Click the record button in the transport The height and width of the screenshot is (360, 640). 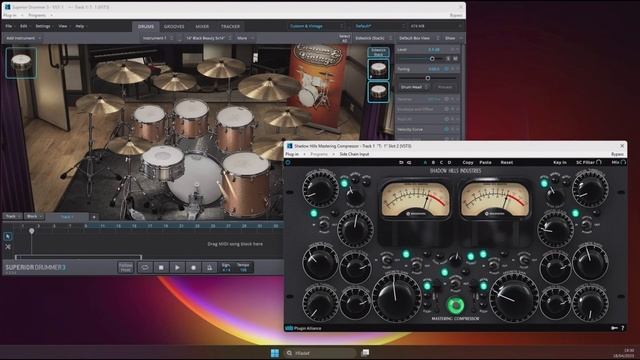click(193, 268)
